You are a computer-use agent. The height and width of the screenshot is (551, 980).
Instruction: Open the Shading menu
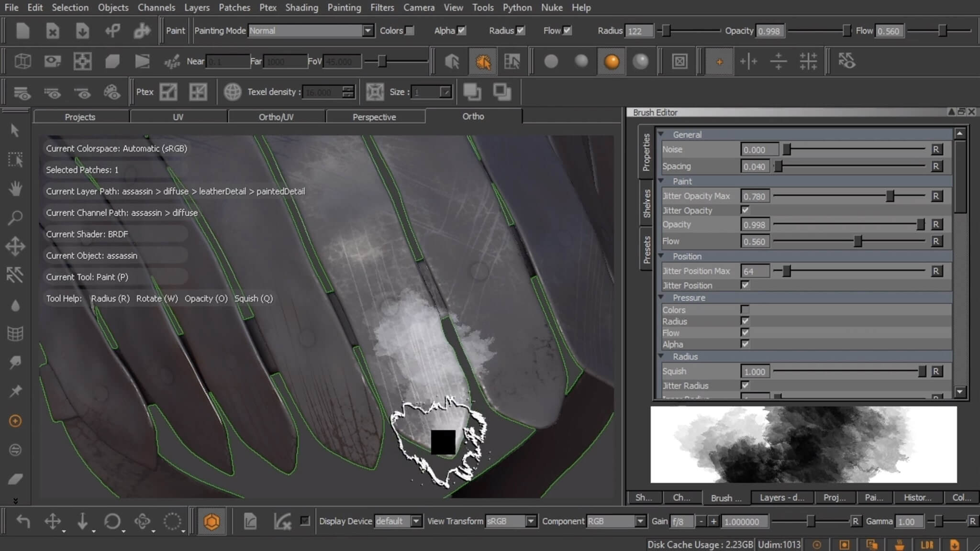[301, 7]
